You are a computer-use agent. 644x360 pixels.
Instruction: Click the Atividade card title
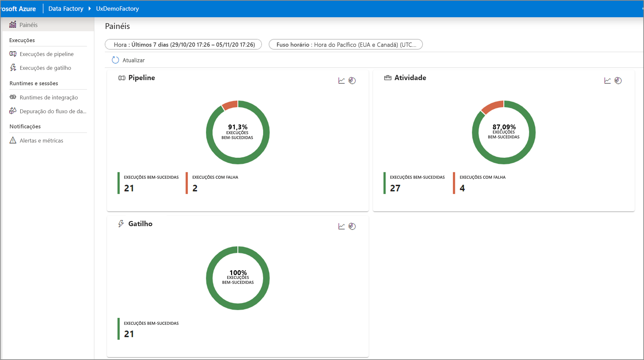(410, 78)
